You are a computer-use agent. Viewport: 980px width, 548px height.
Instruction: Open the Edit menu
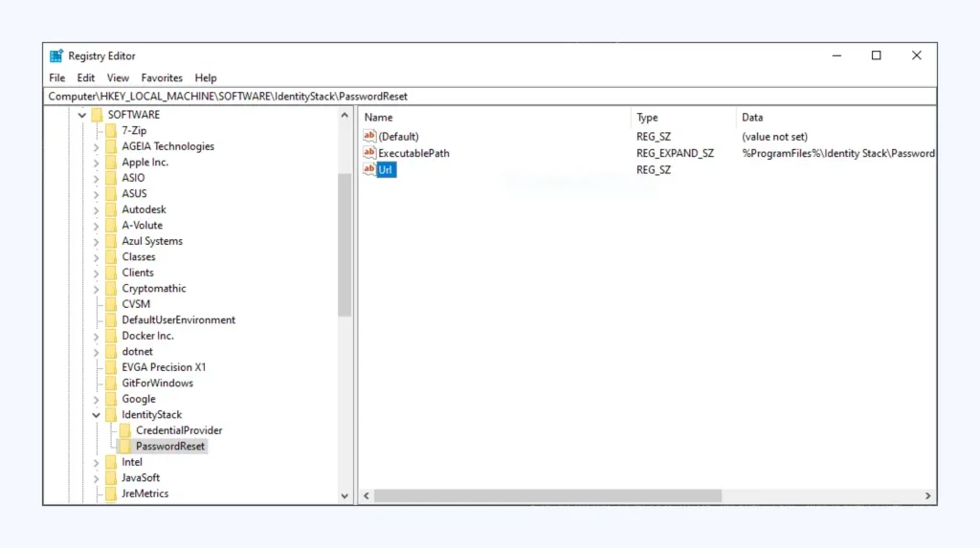tap(86, 77)
